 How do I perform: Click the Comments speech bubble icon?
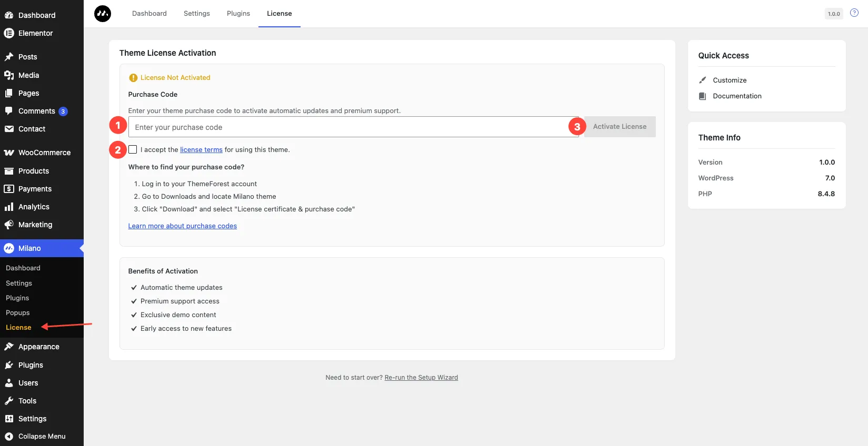point(9,111)
